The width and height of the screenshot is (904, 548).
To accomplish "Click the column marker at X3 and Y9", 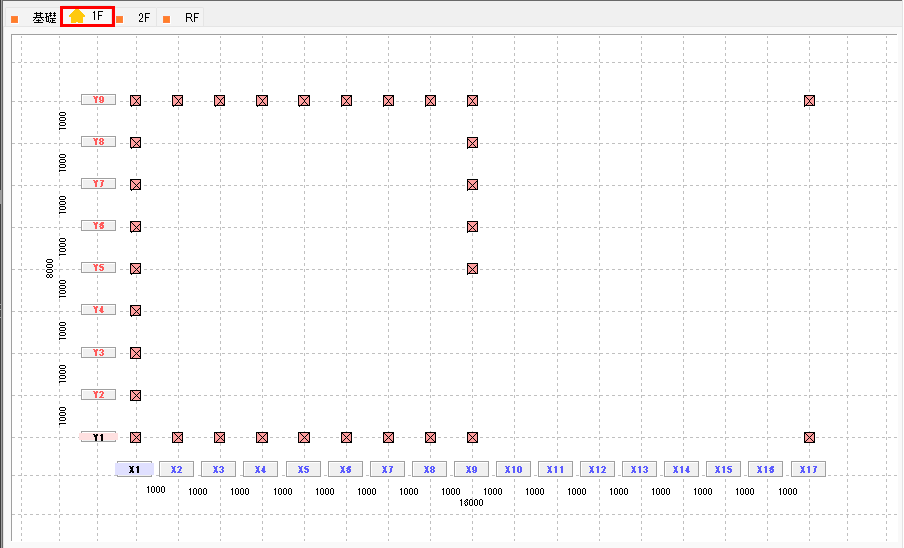I will pyautogui.click(x=219, y=100).
